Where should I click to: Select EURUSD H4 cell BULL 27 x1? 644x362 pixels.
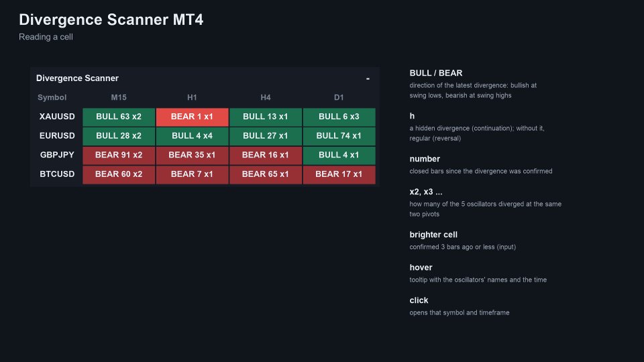click(266, 136)
